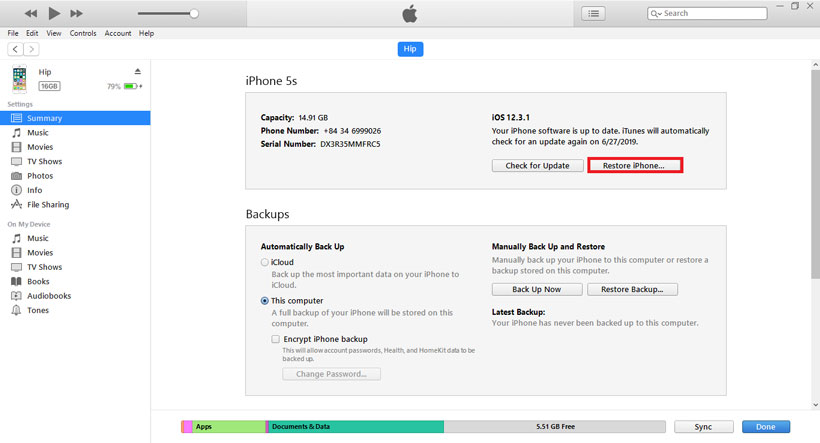
Task: Click Documents & Data storage segment
Action: (356, 427)
